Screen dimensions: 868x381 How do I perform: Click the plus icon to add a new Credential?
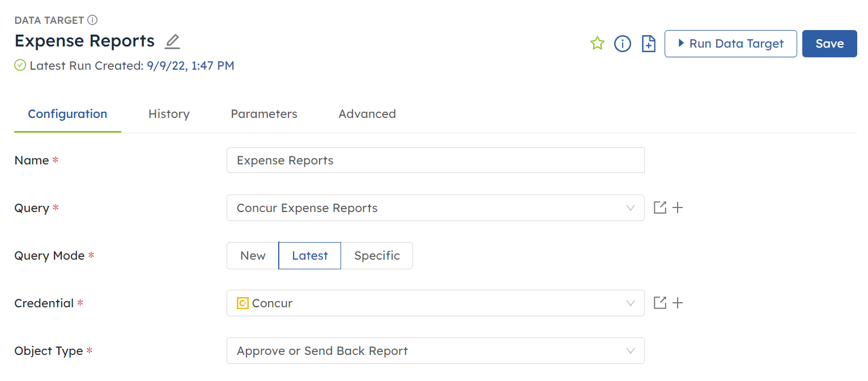click(678, 303)
